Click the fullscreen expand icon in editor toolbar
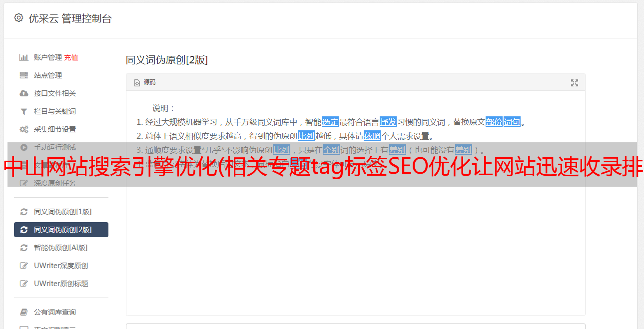 click(x=575, y=83)
